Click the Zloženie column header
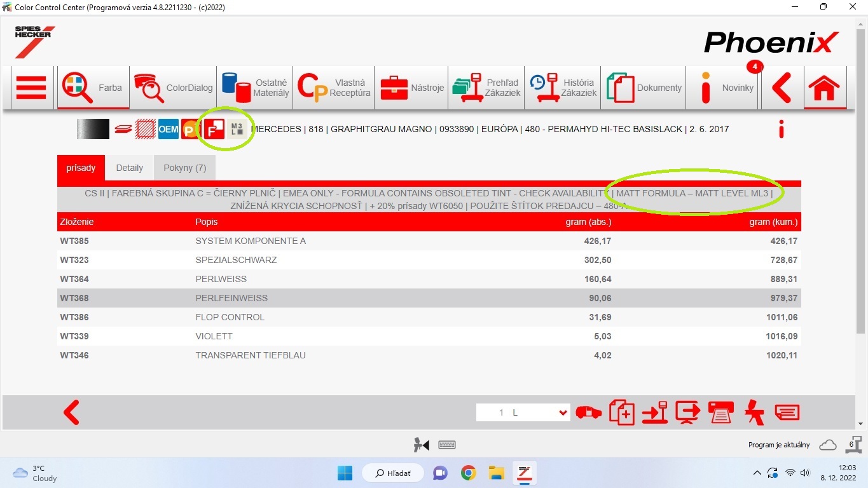This screenshot has width=868, height=488. pyautogui.click(x=77, y=222)
